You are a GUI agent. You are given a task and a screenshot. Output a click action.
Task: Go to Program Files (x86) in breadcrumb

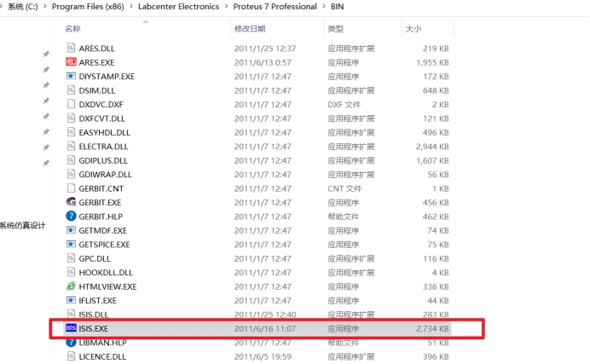point(88,6)
